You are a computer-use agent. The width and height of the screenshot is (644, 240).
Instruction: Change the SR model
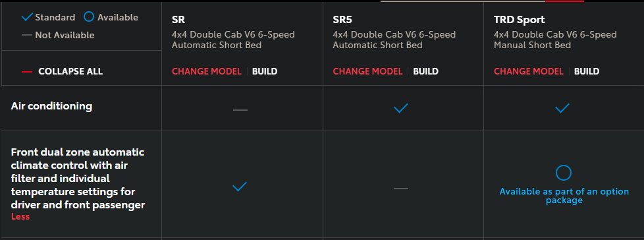[207, 71]
